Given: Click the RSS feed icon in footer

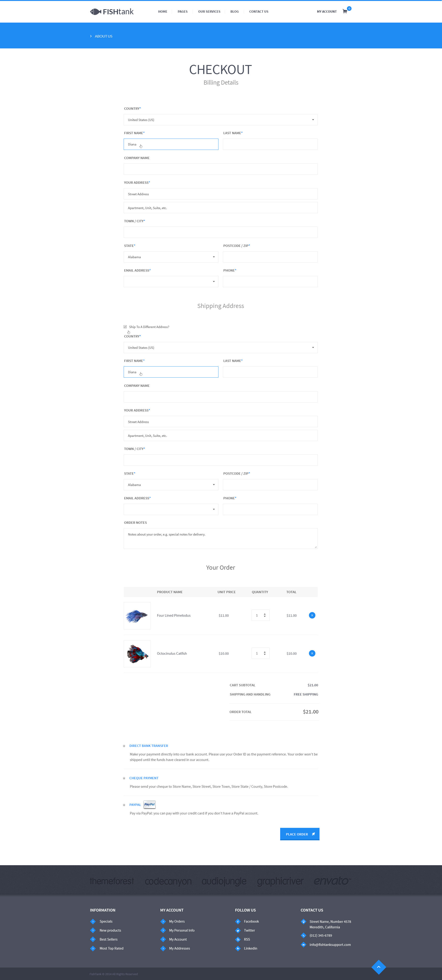Looking at the screenshot, I should 238,939.
